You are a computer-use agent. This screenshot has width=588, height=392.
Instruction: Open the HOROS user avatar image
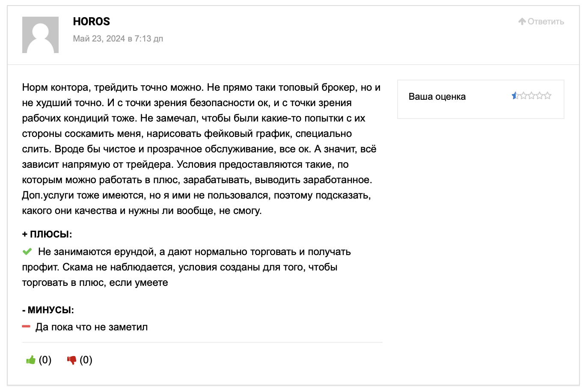(40, 35)
